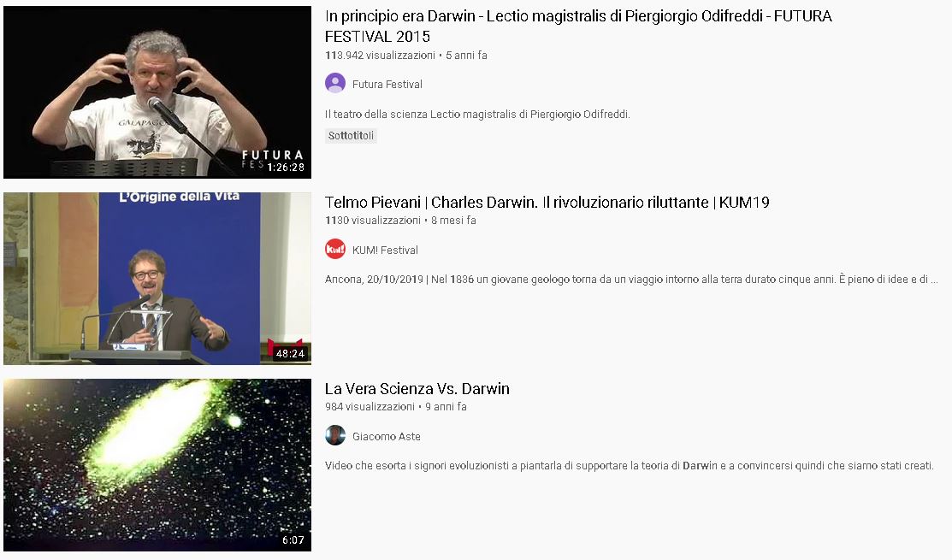Open KUM! Festival red channel avatar
This screenshot has width=952, height=560.
point(335,250)
